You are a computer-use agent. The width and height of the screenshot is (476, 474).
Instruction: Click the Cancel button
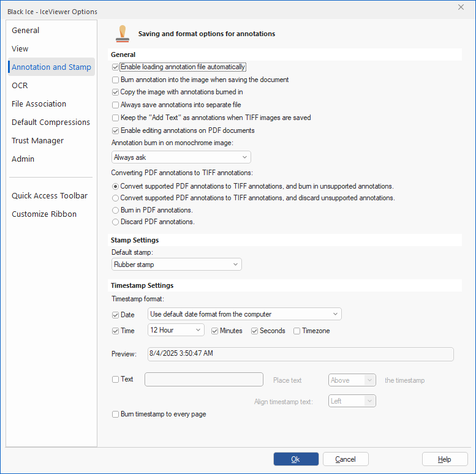[x=346, y=459]
